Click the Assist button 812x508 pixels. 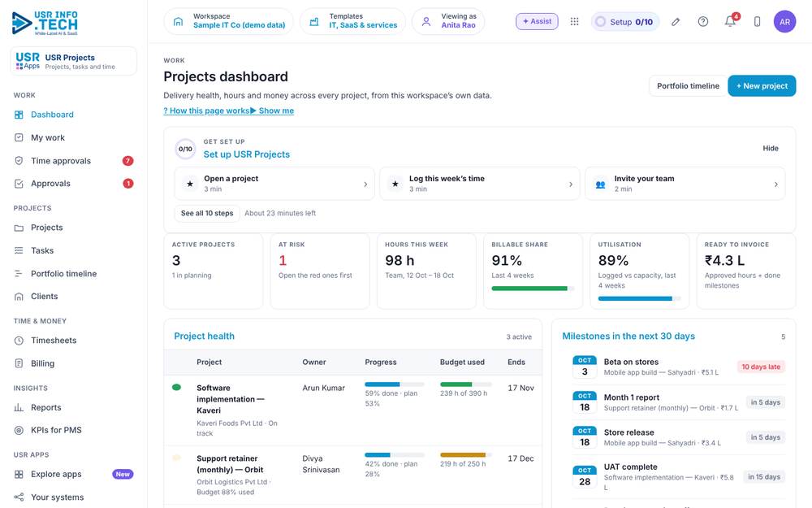point(537,21)
